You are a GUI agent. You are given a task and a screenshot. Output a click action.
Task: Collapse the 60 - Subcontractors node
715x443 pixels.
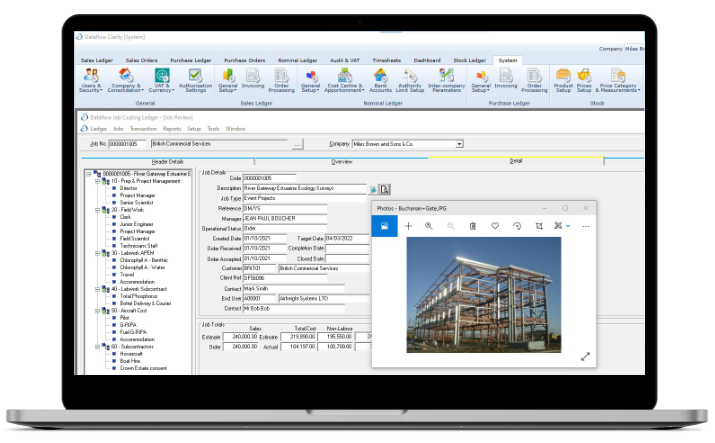pos(97,347)
